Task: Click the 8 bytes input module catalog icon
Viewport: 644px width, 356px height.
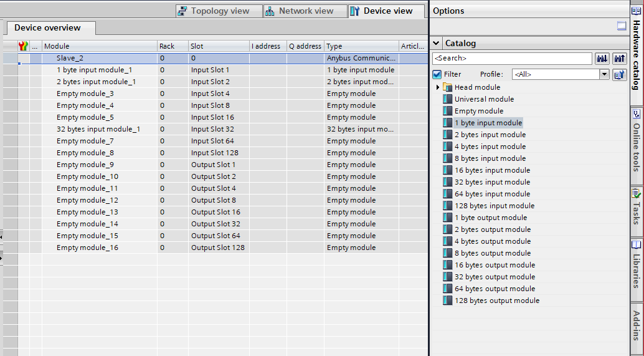Action: [x=447, y=158]
